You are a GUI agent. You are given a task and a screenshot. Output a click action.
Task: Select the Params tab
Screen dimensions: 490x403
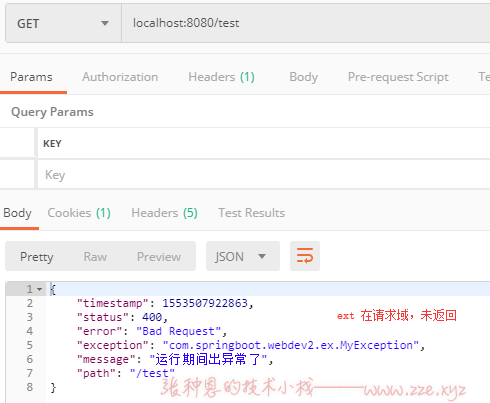click(x=31, y=77)
